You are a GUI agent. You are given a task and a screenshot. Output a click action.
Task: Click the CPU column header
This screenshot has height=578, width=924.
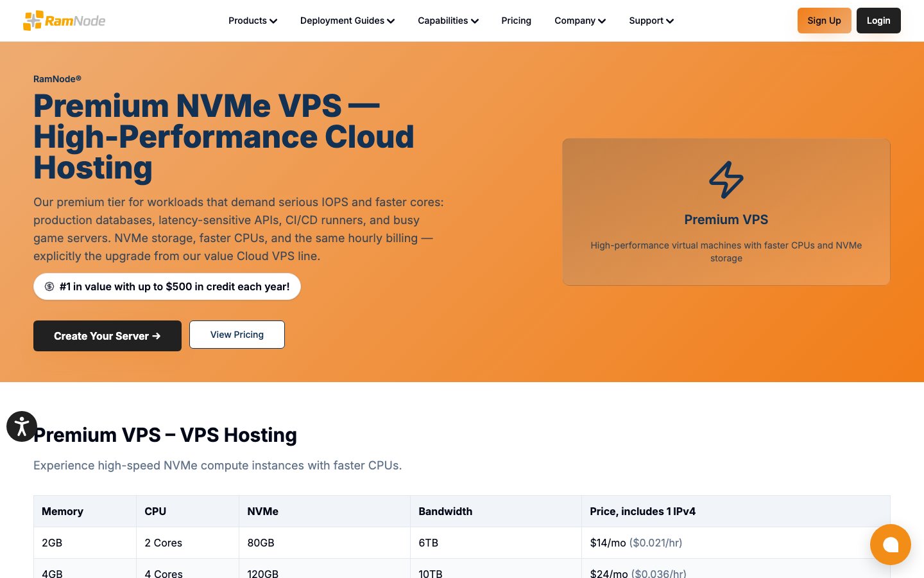[x=187, y=511]
